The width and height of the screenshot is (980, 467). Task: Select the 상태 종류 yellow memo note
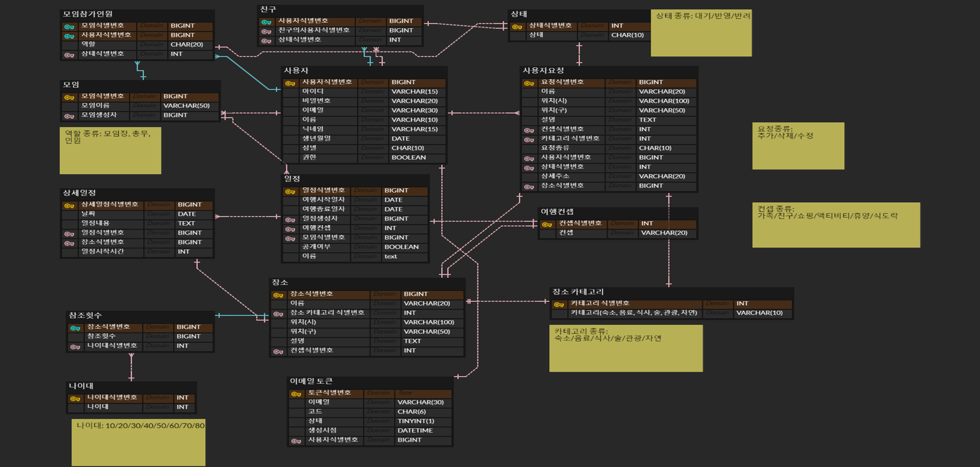pyautogui.click(x=701, y=33)
